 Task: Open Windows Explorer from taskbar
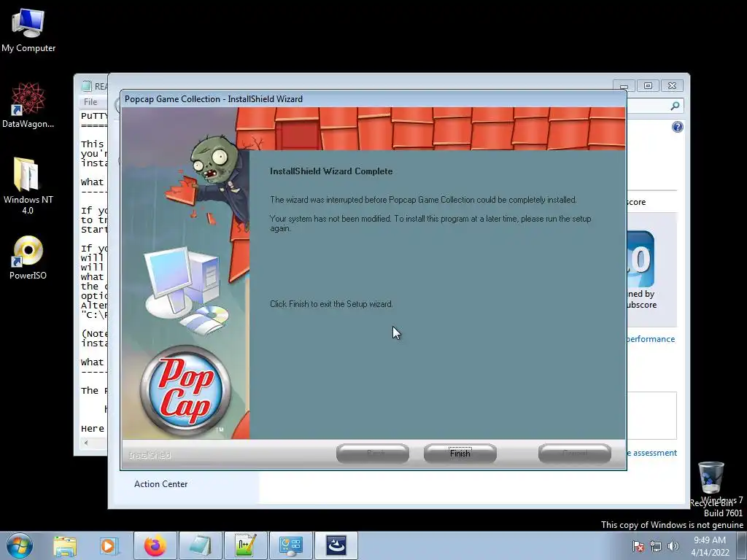[x=65, y=545]
